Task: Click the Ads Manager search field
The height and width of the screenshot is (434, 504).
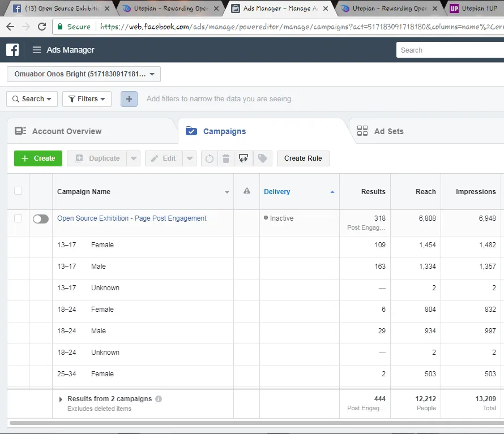Action: click(450, 50)
